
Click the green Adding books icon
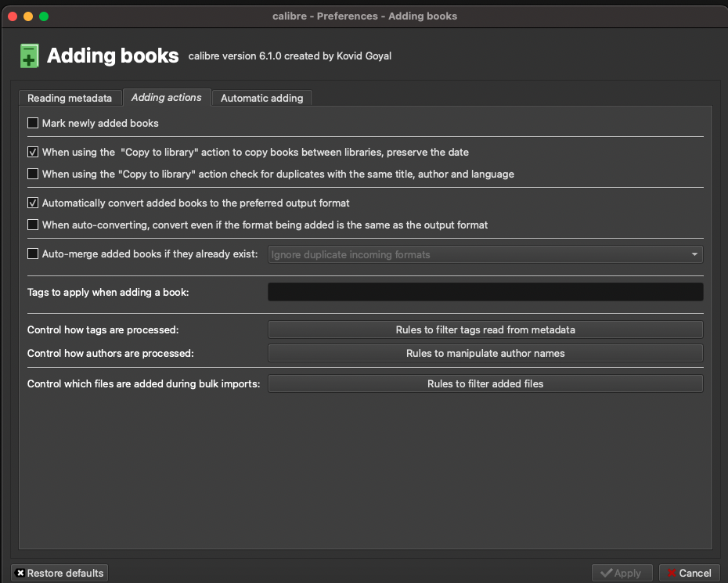click(29, 56)
